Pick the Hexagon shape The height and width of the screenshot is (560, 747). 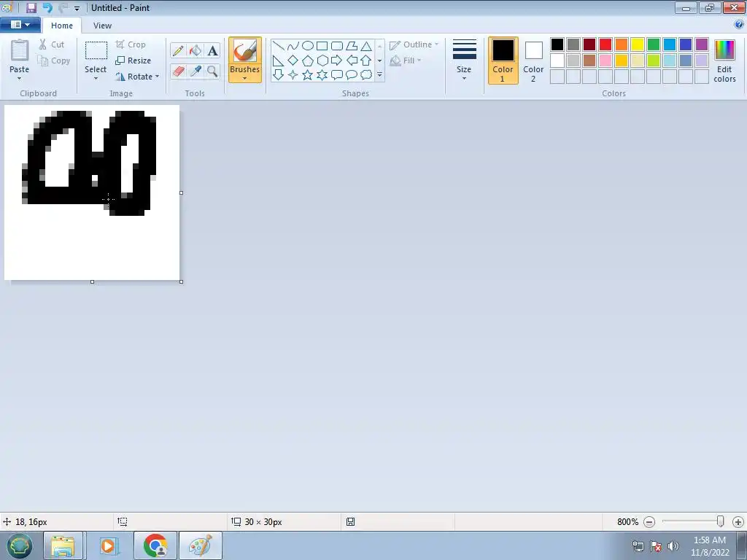pyautogui.click(x=322, y=61)
